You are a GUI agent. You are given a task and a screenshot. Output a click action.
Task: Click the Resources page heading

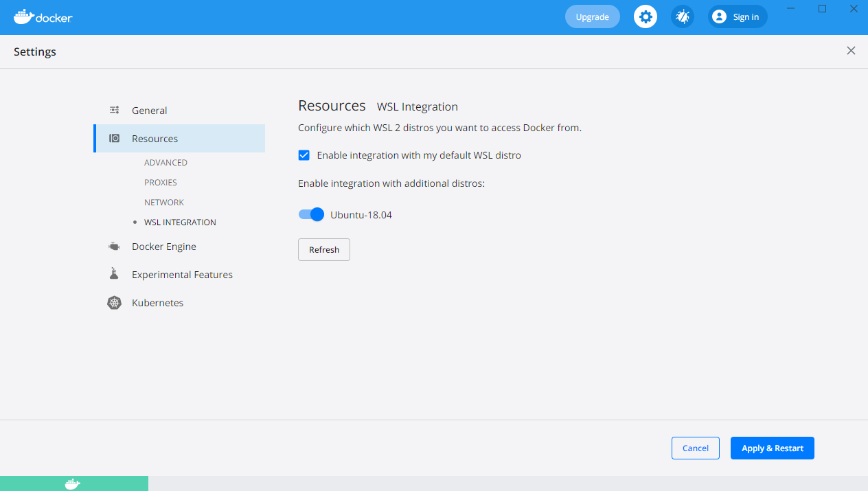332,106
